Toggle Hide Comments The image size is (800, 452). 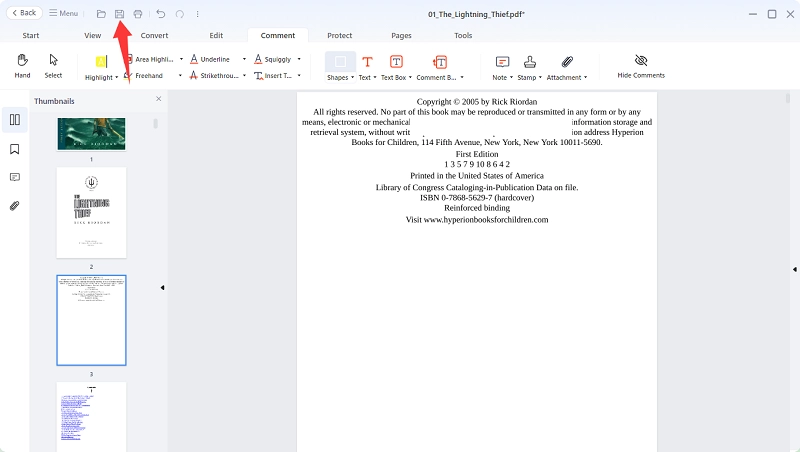point(641,66)
